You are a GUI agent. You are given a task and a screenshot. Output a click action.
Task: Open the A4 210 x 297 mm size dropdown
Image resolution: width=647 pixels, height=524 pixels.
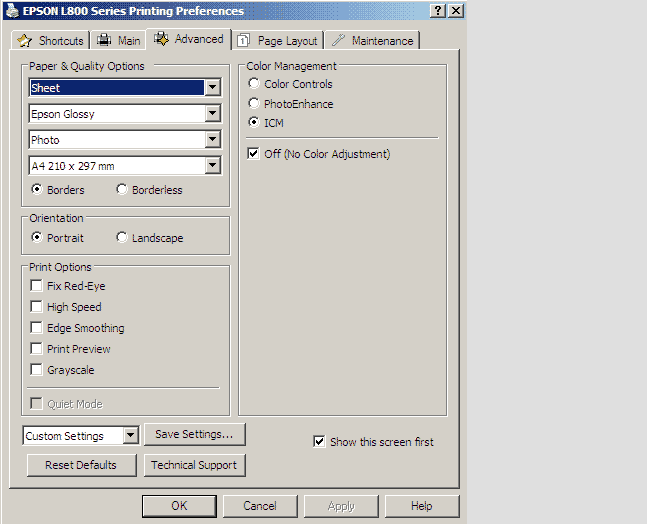(x=212, y=166)
